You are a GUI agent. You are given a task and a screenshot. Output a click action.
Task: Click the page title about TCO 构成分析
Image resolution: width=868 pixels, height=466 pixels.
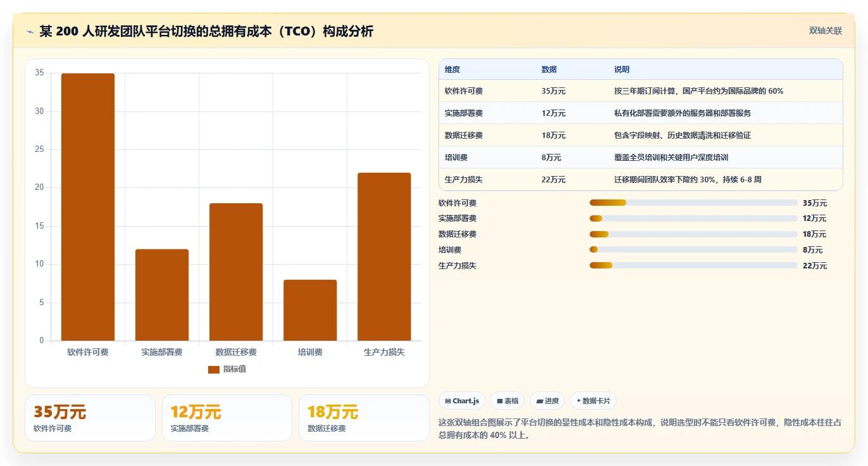(x=206, y=31)
